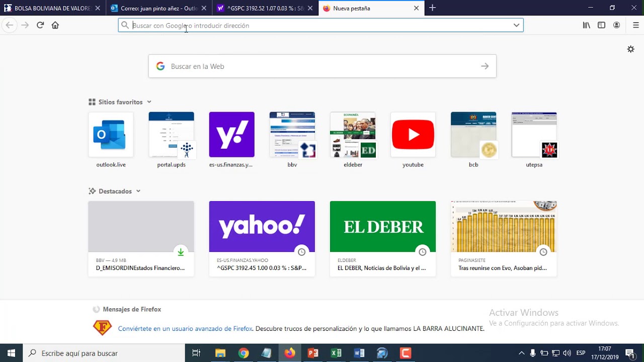Screen dimensions: 644x362
Task: Click the Firefox taskbar icon
Action: pos(290,353)
